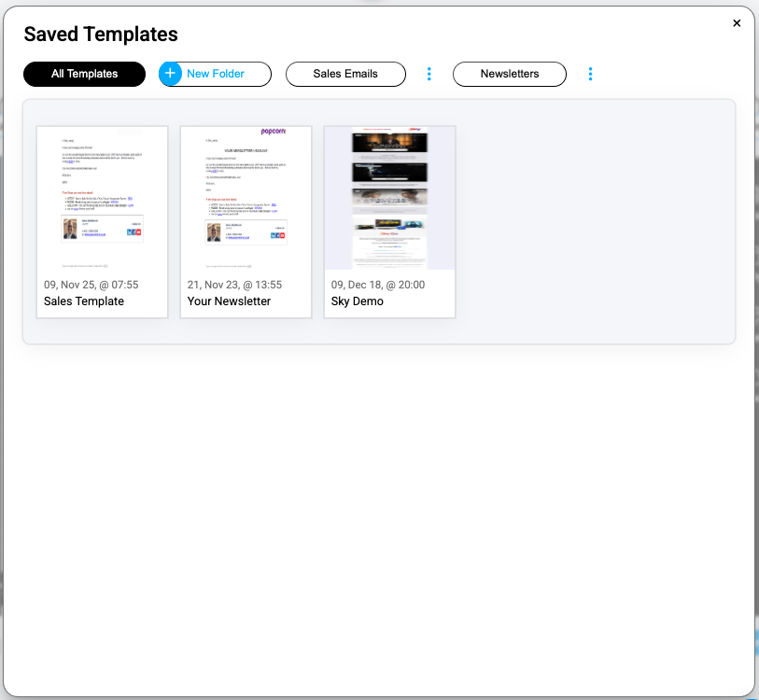The height and width of the screenshot is (700, 759).
Task: Switch to the Sales Emails folder
Action: 345,74
